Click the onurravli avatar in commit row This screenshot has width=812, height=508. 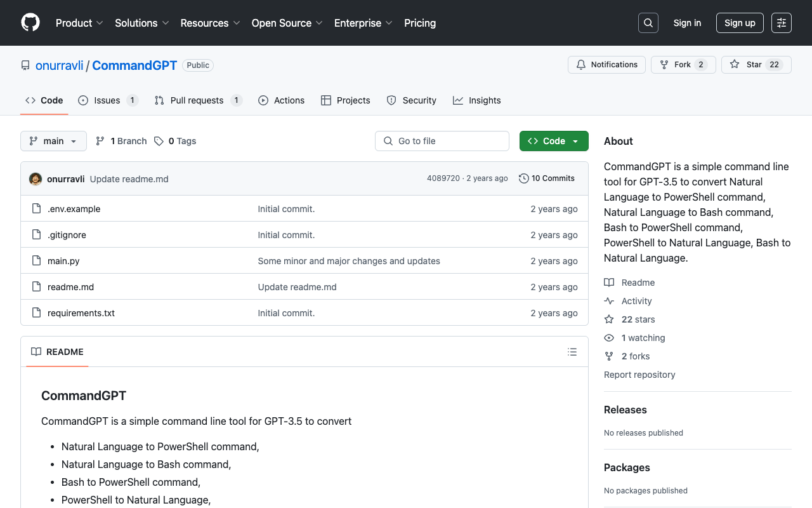tap(36, 179)
